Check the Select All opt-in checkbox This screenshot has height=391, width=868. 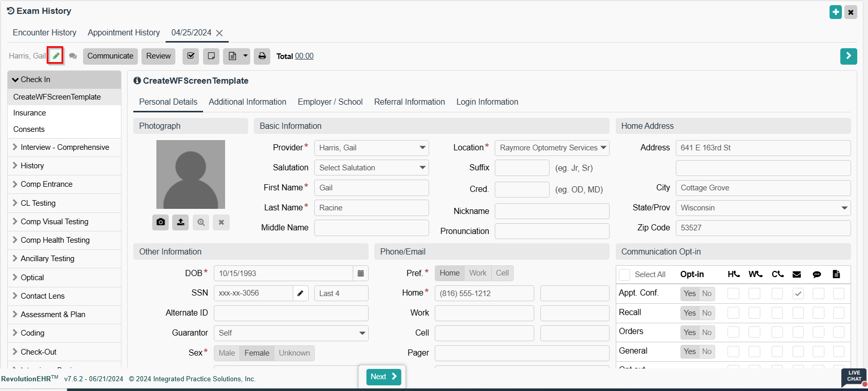624,275
